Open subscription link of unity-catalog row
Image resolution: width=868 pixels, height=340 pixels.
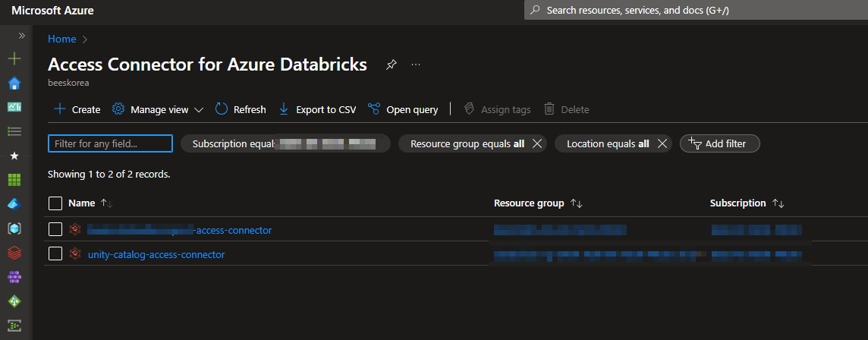(756, 255)
